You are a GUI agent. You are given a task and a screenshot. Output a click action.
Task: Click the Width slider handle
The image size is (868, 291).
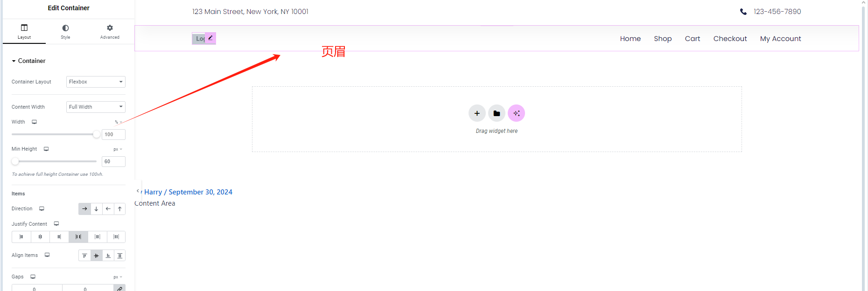tap(97, 134)
